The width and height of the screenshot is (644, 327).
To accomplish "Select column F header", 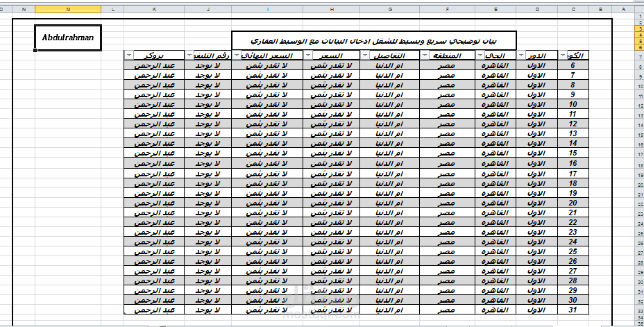I will coord(448,10).
